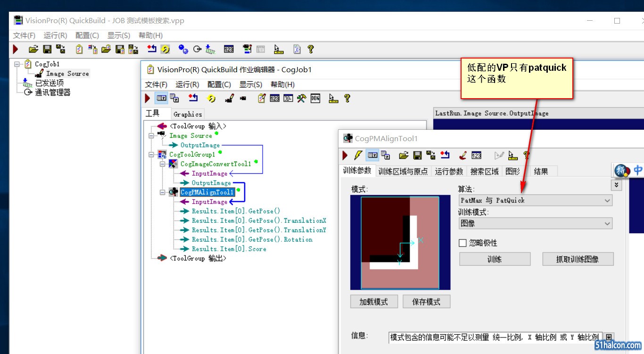Screen dimensions: 644x354
Task: Enable the 忽略极性 checkbox
Action: 462,243
